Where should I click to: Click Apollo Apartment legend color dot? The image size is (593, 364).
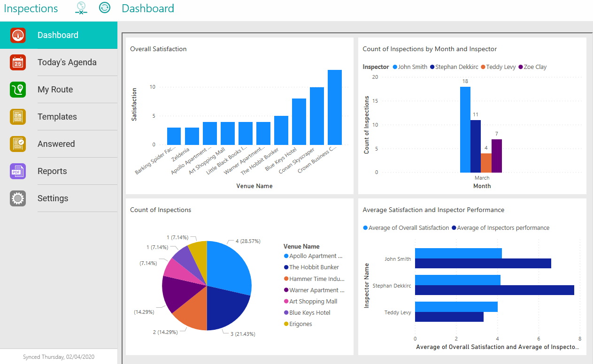point(286,256)
